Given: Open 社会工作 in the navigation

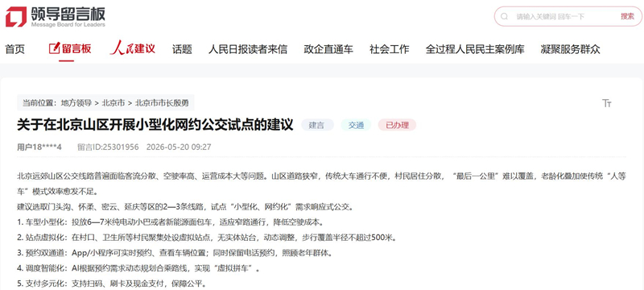Looking at the screenshot, I should point(389,49).
